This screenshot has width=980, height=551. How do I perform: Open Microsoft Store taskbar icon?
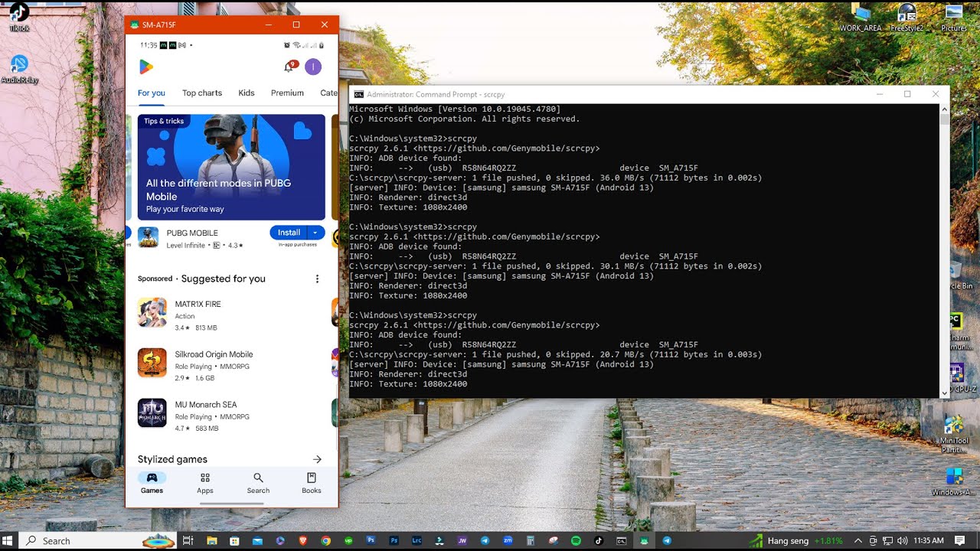tap(234, 540)
